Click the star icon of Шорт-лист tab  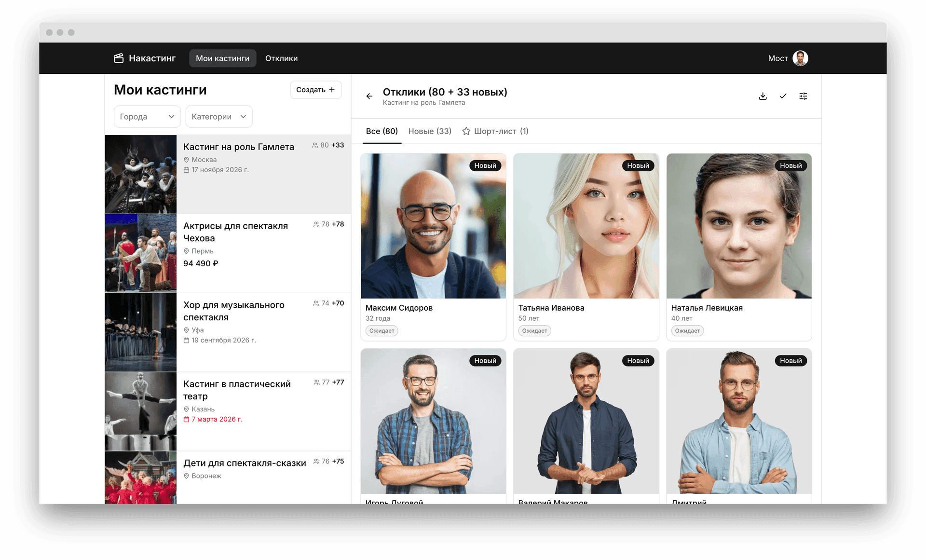(466, 131)
